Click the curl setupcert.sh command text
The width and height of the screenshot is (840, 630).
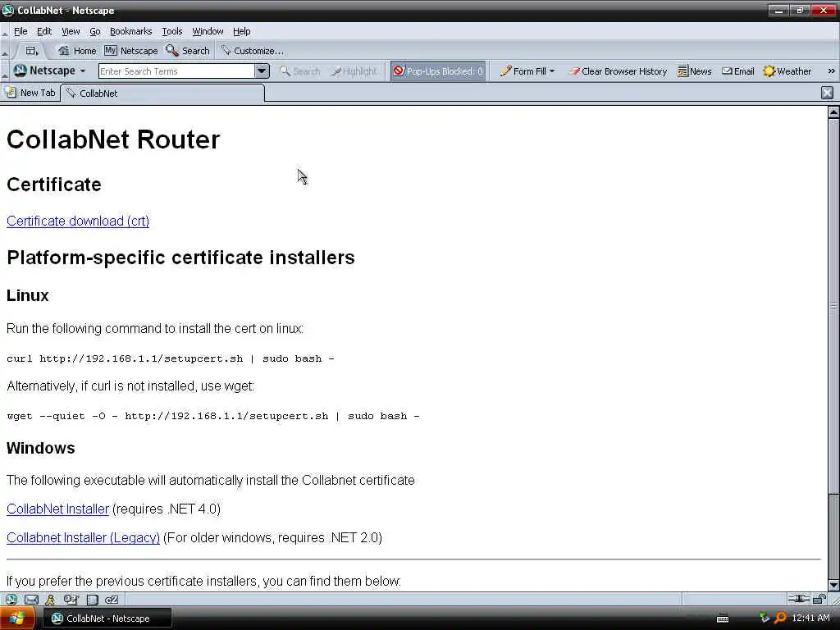point(171,358)
